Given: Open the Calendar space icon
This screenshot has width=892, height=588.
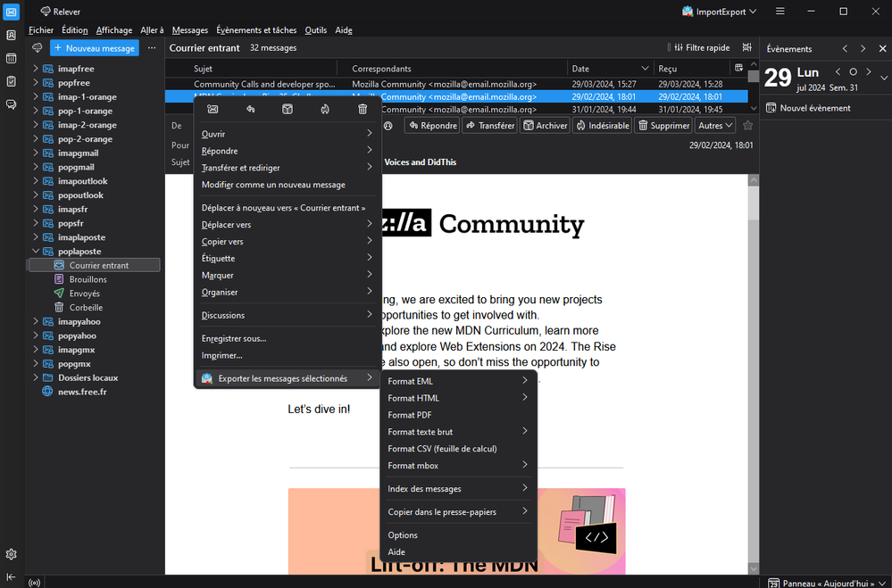Looking at the screenshot, I should tap(12, 59).
